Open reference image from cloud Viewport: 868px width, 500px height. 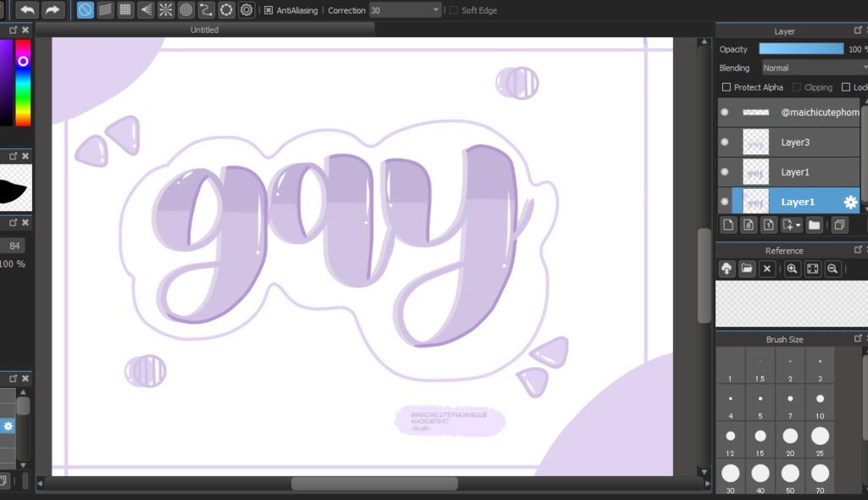tap(726, 269)
